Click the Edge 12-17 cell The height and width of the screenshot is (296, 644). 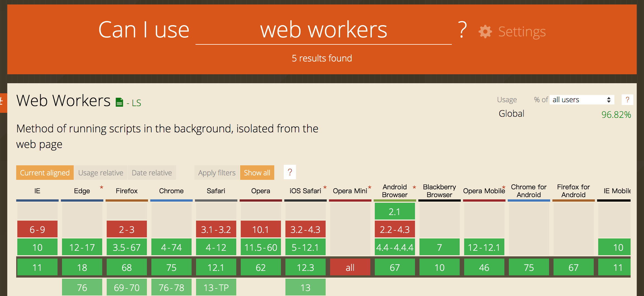(82, 247)
